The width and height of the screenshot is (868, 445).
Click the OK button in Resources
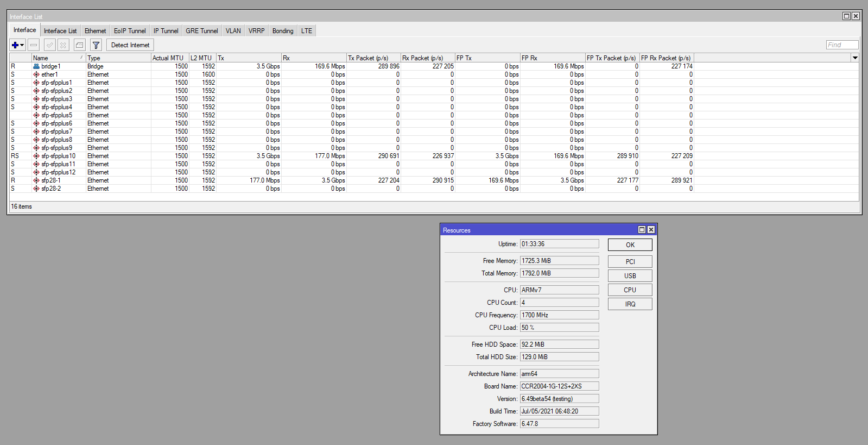tap(630, 245)
